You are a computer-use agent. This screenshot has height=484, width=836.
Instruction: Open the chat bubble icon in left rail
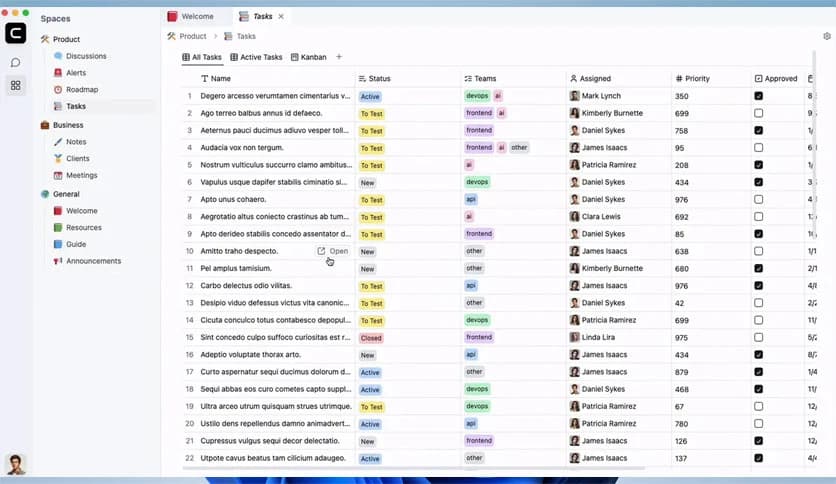[x=15, y=63]
